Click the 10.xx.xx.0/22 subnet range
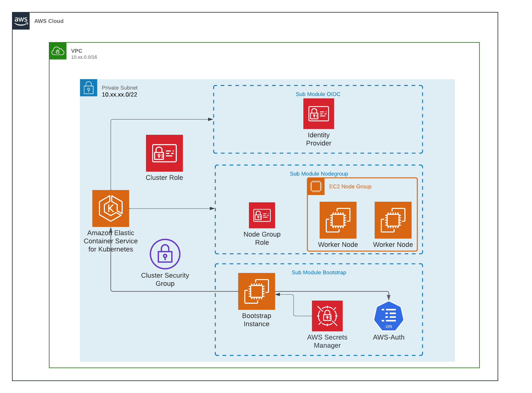 coord(120,95)
